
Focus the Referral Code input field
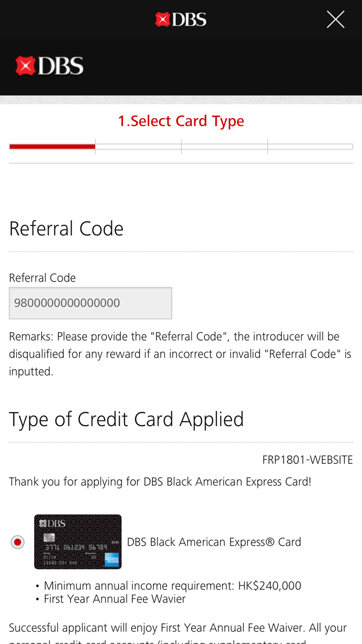tap(90, 303)
